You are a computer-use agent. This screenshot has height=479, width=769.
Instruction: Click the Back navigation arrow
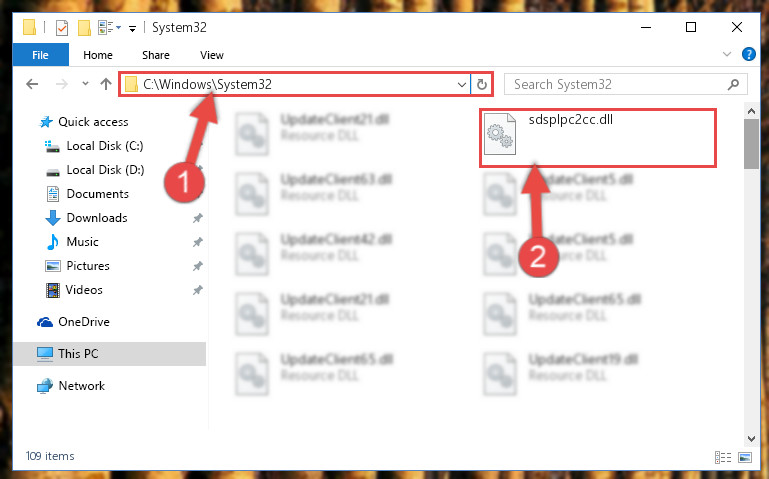(x=32, y=84)
